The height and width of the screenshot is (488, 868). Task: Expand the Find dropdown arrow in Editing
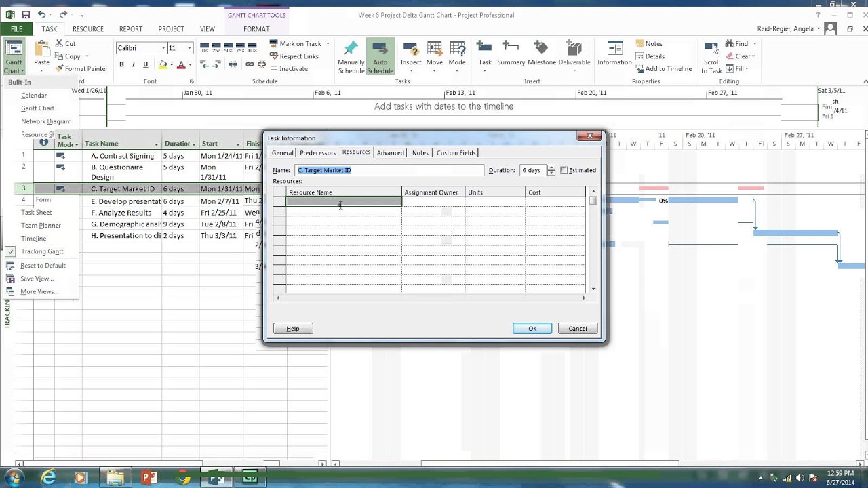pyautogui.click(x=755, y=44)
